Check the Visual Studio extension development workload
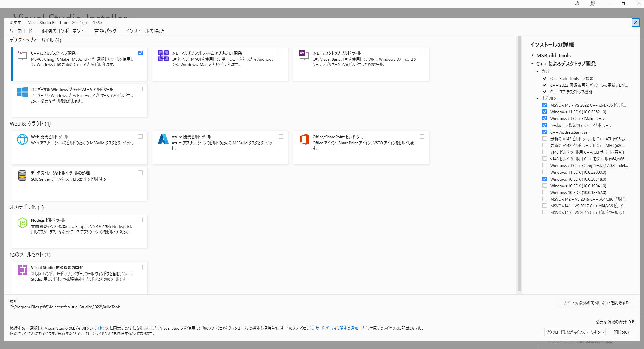The height and width of the screenshot is (349, 644). 140,267
